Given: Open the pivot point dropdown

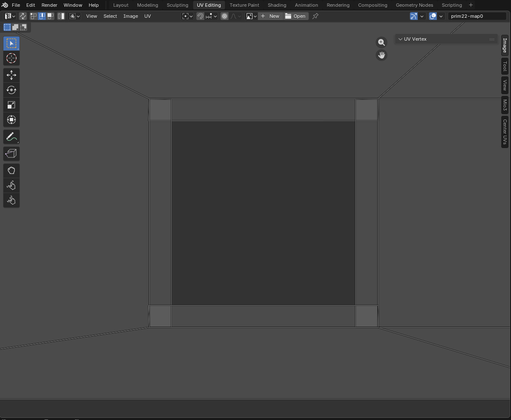Looking at the screenshot, I should point(187,16).
